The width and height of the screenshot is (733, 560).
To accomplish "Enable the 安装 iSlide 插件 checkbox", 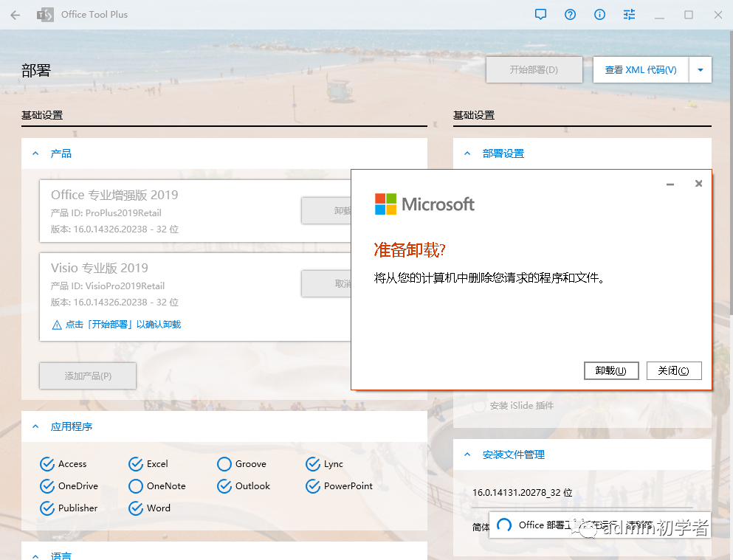I will pos(478,406).
